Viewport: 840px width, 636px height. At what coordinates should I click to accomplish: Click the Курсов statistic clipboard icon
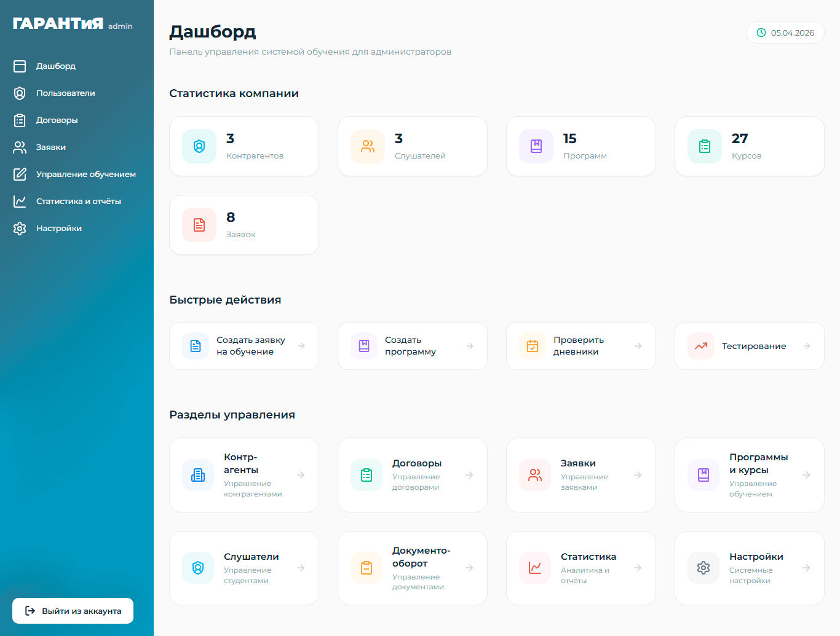(705, 146)
